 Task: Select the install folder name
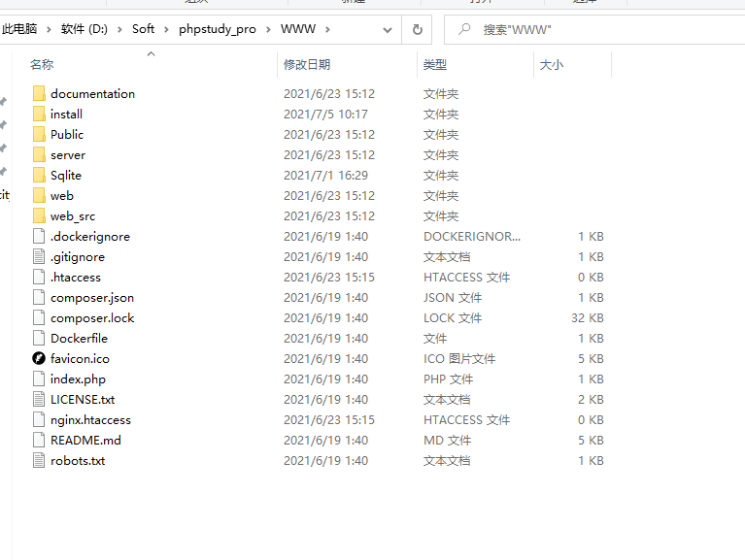(66, 114)
